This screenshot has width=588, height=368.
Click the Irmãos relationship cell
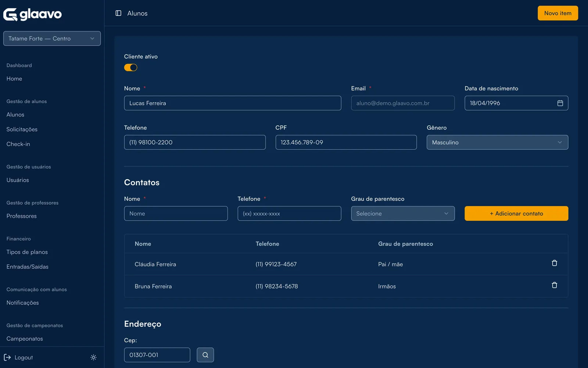pos(387,286)
